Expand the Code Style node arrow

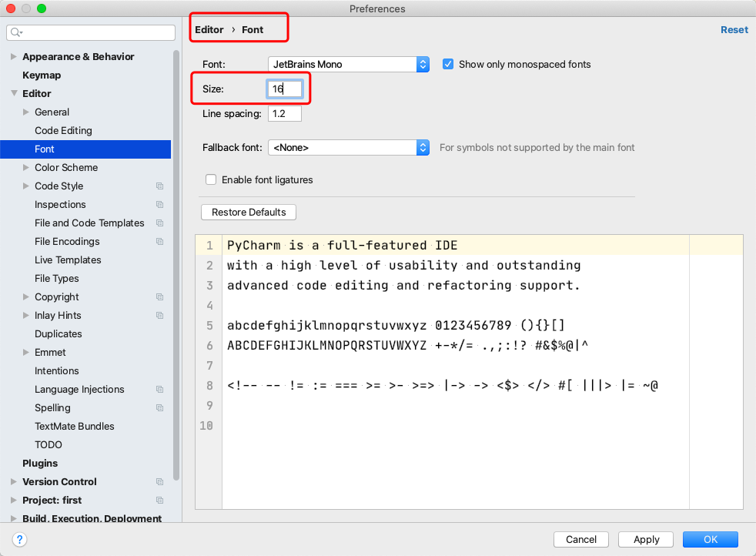[x=26, y=186]
